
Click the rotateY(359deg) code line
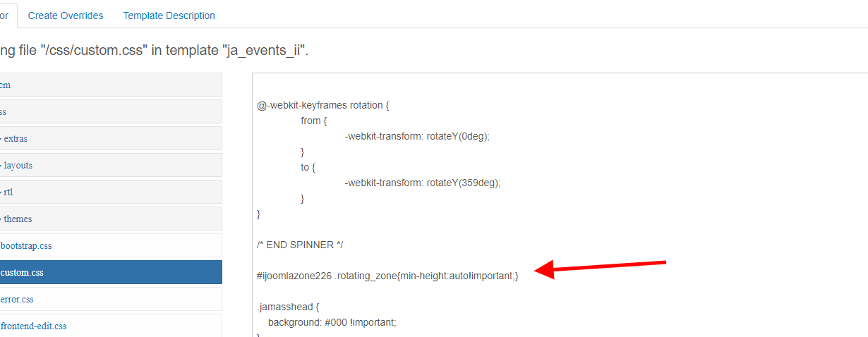(422, 183)
